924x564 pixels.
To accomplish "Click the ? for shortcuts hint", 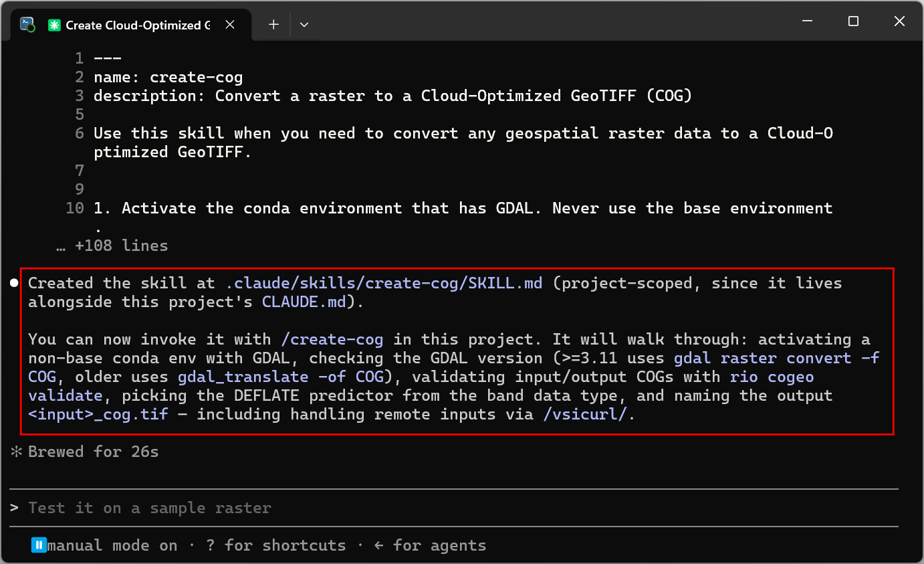I will (276, 545).
